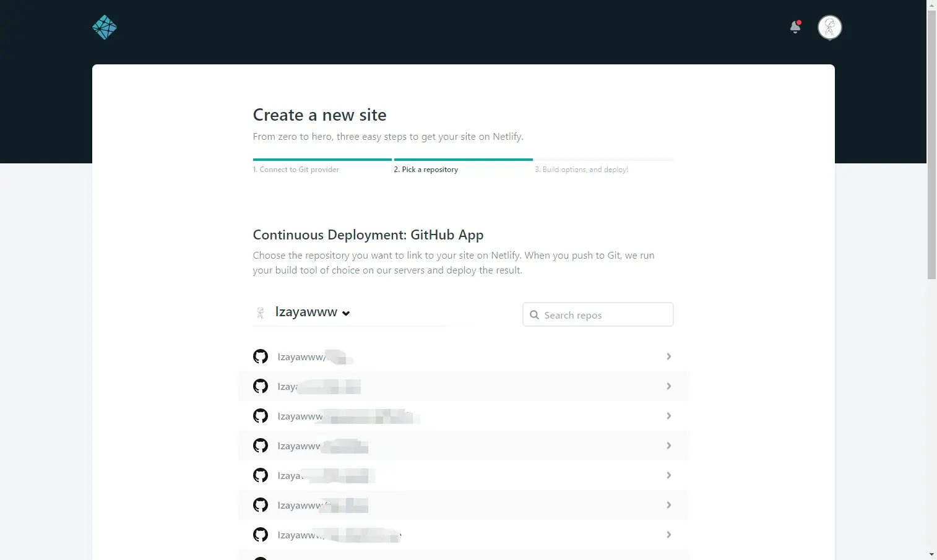Click the GitHub icon of the third repository
This screenshot has width=937, height=560.
point(261,416)
